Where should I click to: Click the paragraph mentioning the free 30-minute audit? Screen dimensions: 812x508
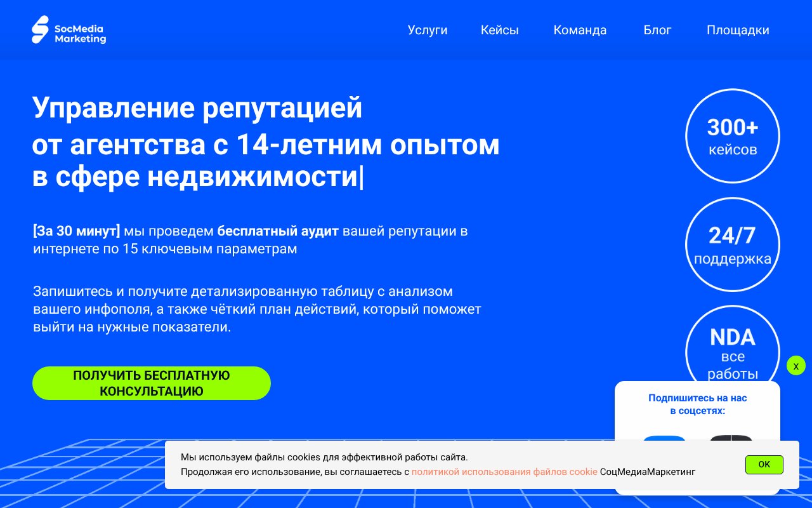point(251,239)
